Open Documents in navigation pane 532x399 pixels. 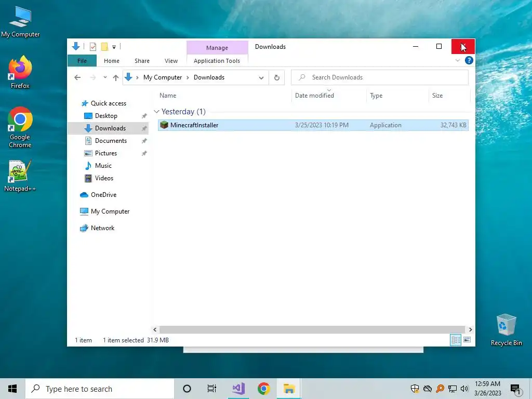[111, 141]
